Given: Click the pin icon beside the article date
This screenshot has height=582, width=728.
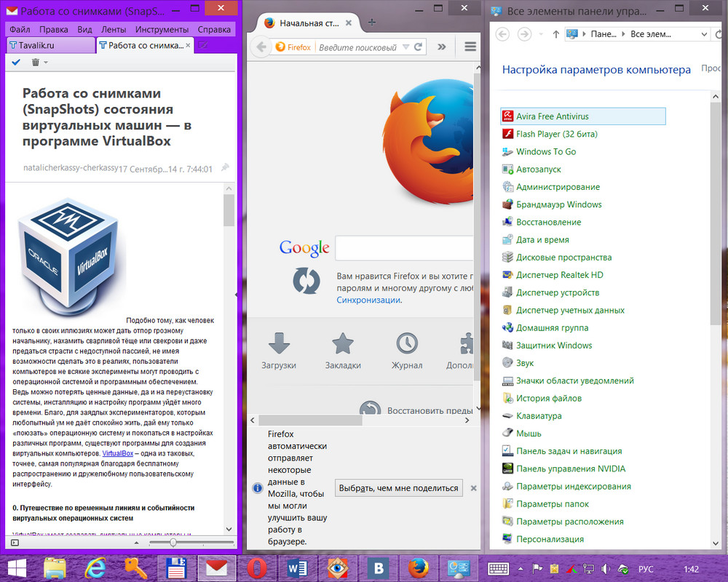Looking at the screenshot, I should tap(225, 167).
